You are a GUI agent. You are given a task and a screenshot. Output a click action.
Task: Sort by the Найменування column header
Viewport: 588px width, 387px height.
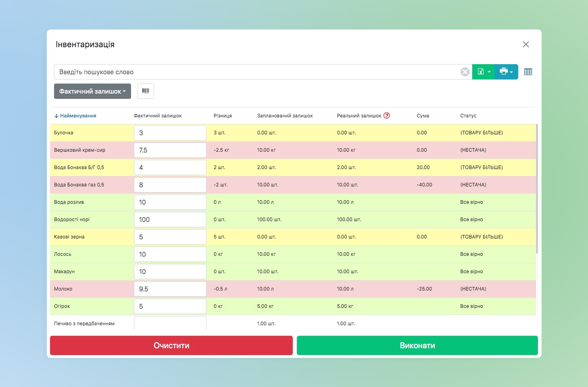78,116
